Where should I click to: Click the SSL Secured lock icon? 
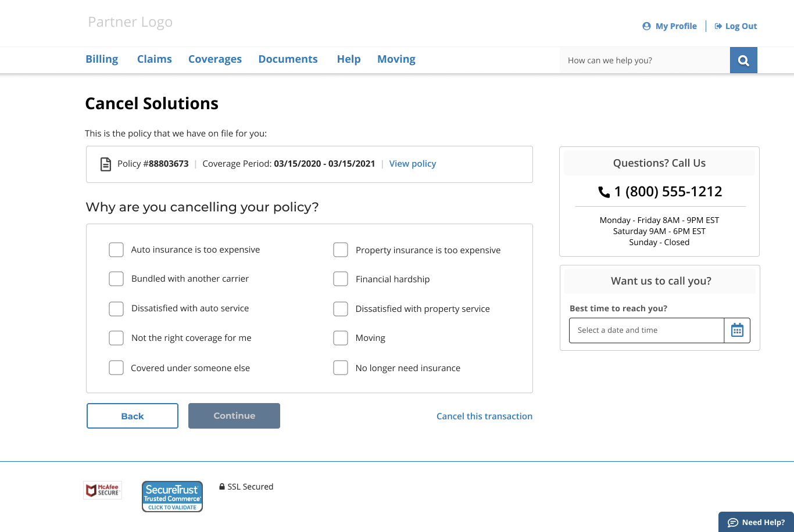click(x=222, y=487)
